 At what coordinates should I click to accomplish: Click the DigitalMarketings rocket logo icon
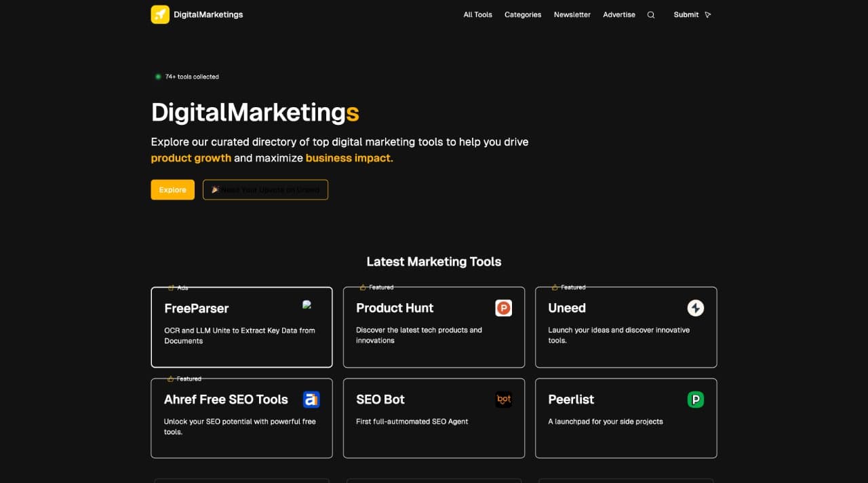pos(160,14)
